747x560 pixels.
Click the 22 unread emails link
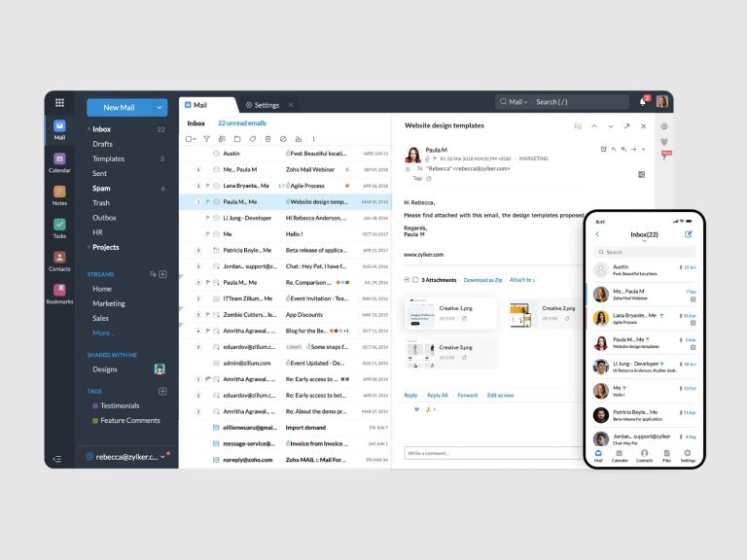[x=242, y=122]
